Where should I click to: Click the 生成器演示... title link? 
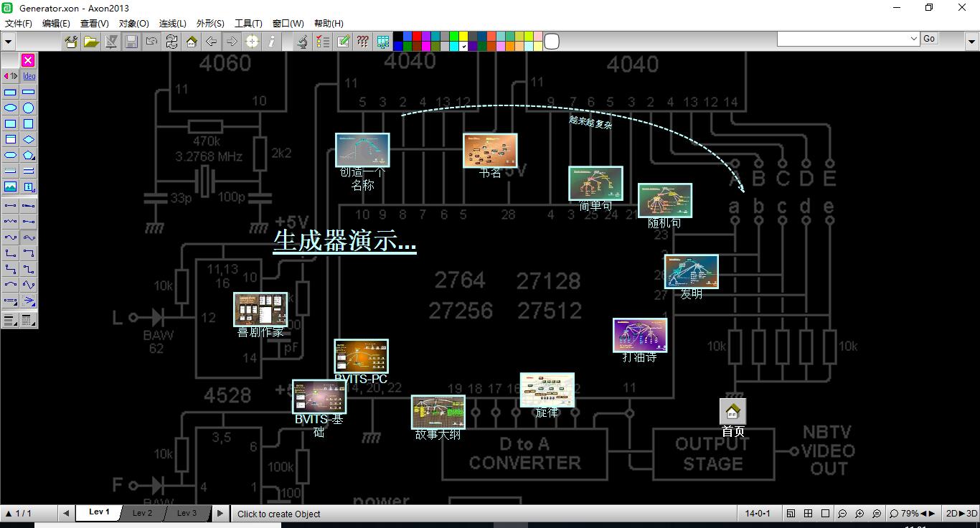point(344,241)
